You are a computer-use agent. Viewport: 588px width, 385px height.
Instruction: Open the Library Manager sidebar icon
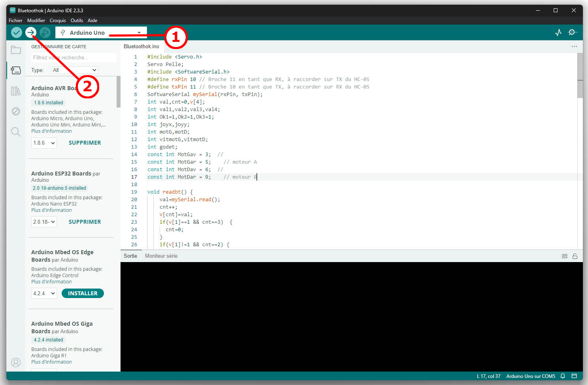point(16,91)
